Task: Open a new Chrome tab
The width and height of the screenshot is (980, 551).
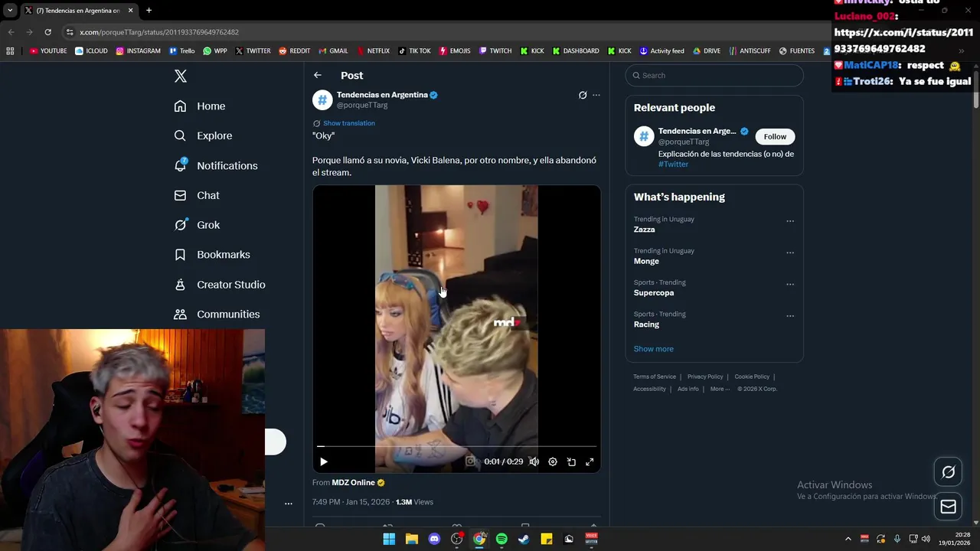Action: 149,11
